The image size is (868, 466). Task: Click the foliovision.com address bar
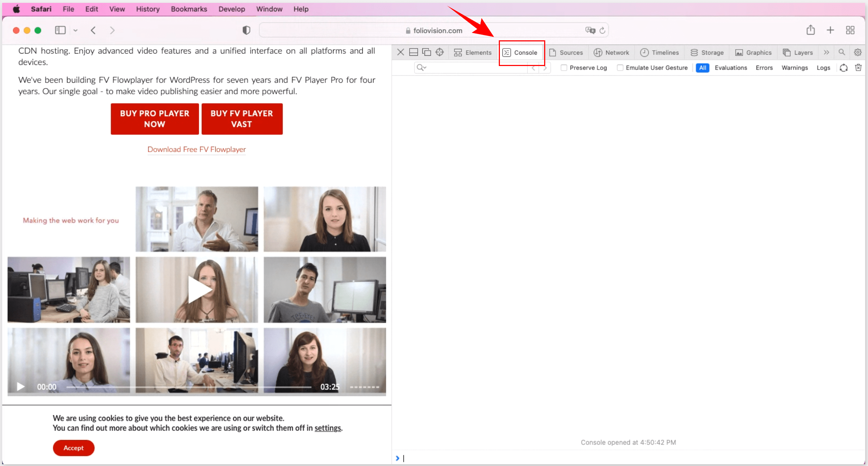tap(434, 30)
